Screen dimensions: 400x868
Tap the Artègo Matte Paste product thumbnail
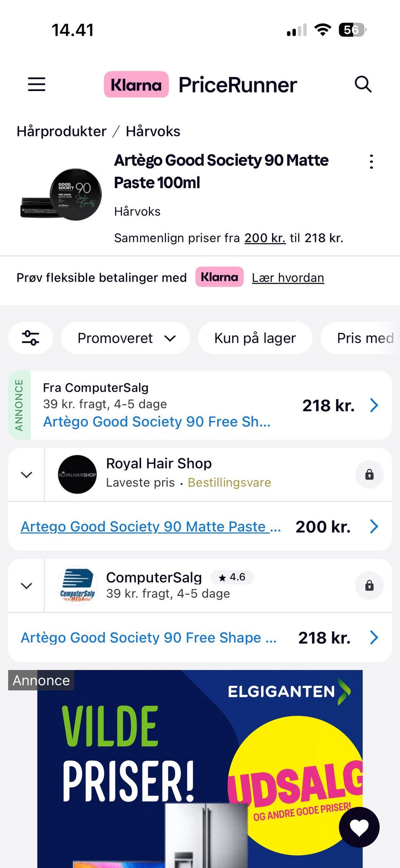(62, 195)
